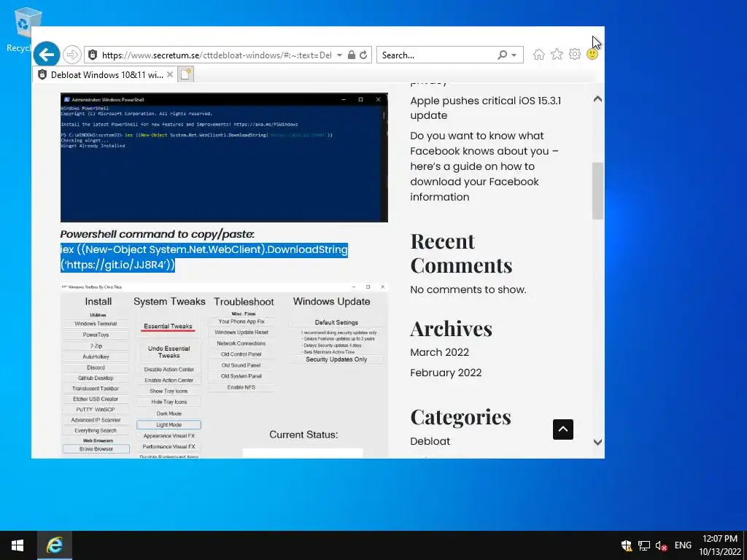This screenshot has width=747, height=560.
Task: Go back with the browser back arrow
Action: pos(47,55)
